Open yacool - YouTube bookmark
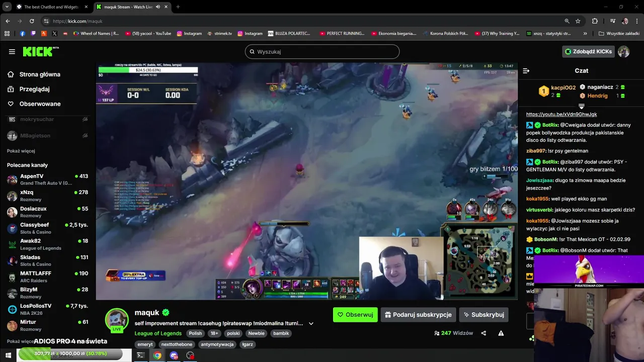Screen dimensions: 644x362 (148, 34)
